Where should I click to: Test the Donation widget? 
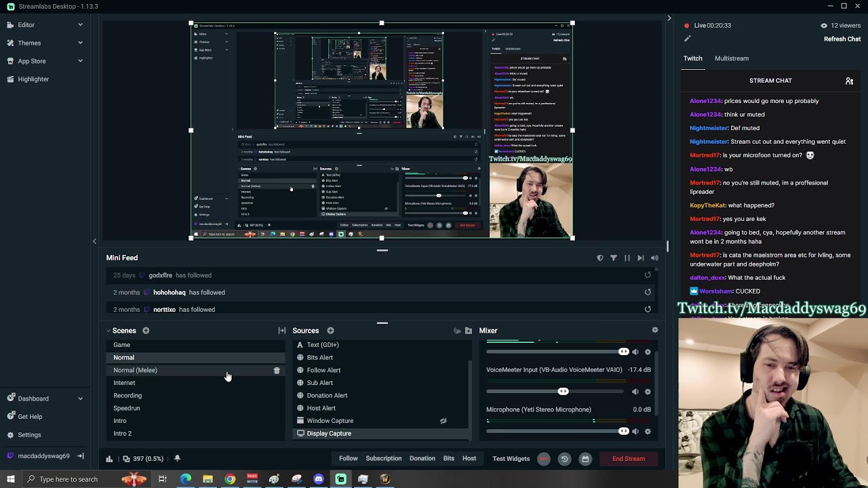coord(422,459)
